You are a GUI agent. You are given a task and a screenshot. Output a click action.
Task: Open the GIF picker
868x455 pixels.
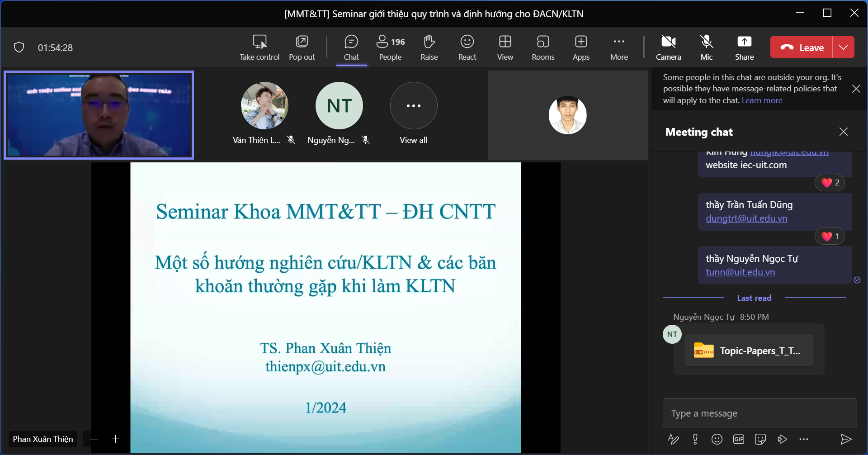tap(739, 439)
